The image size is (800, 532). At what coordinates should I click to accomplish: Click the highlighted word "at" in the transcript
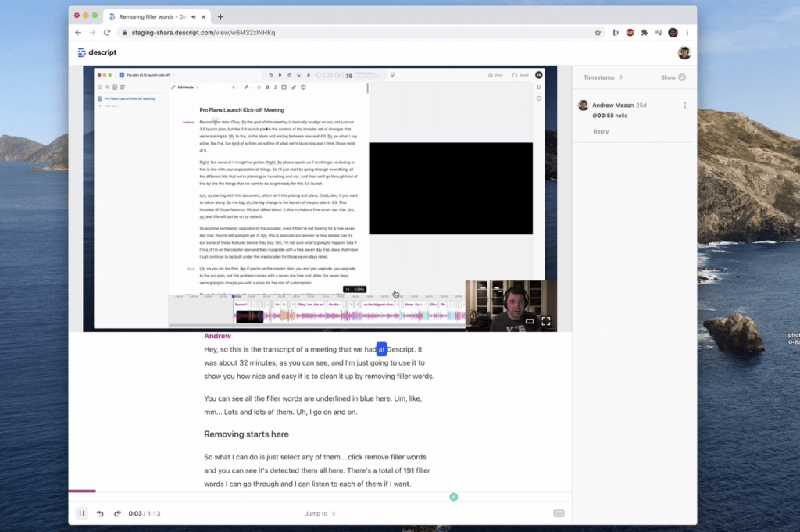pos(381,349)
